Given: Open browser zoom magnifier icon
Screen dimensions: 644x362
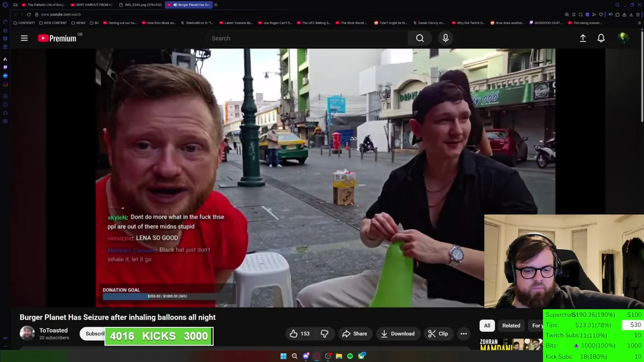Looking at the screenshot, I should click(567, 15).
